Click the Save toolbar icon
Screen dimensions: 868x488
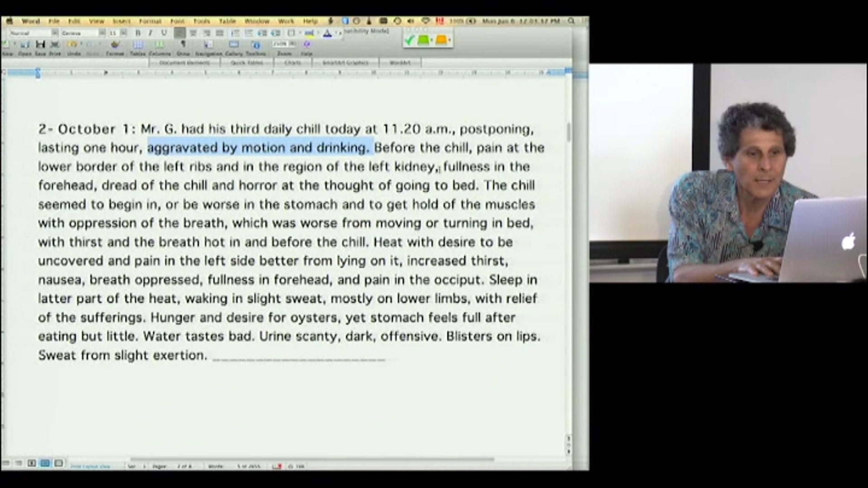coord(40,44)
